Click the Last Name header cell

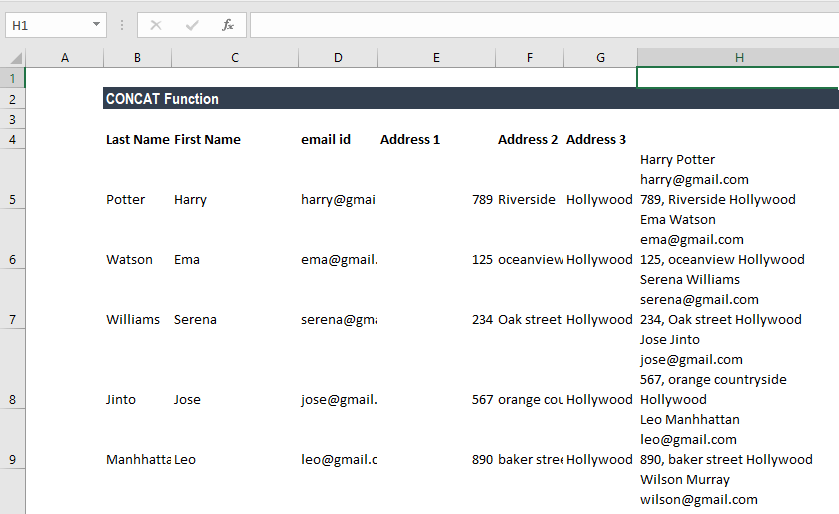[x=138, y=140]
